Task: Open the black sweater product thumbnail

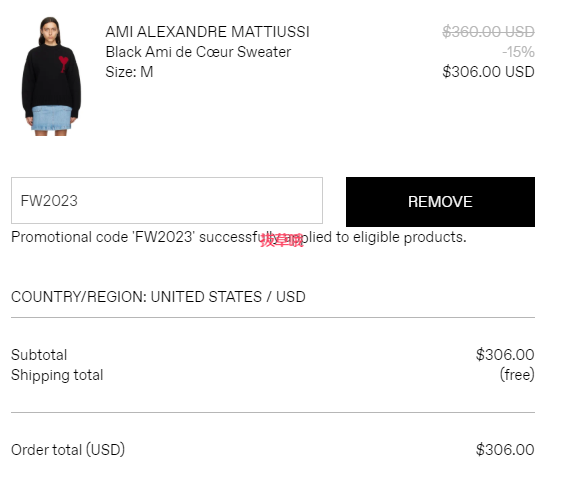Action: pos(52,76)
